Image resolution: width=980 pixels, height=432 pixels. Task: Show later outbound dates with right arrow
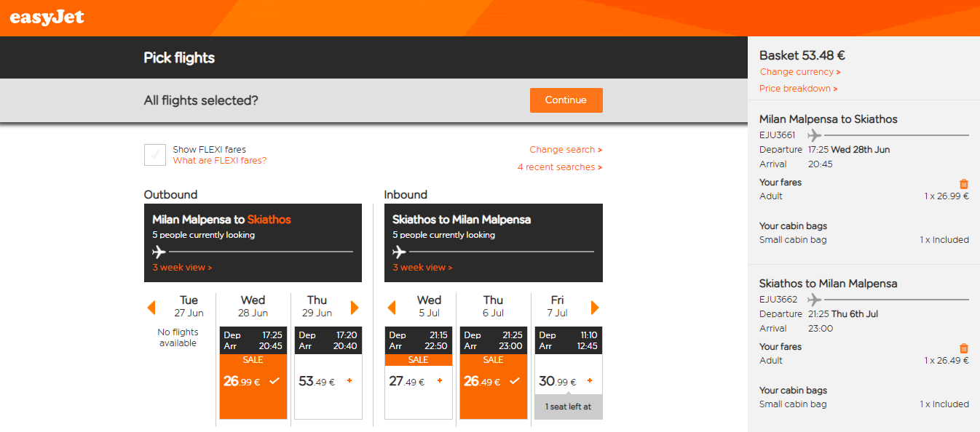pyautogui.click(x=355, y=308)
